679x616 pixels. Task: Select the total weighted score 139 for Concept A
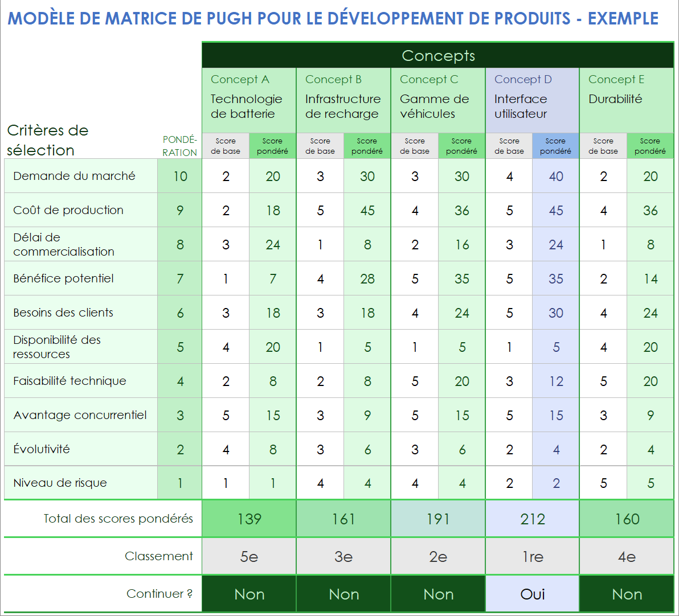(x=249, y=518)
